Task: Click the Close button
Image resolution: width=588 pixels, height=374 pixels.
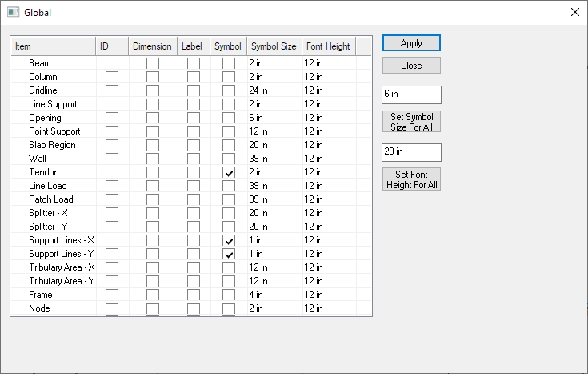Action: coord(411,66)
